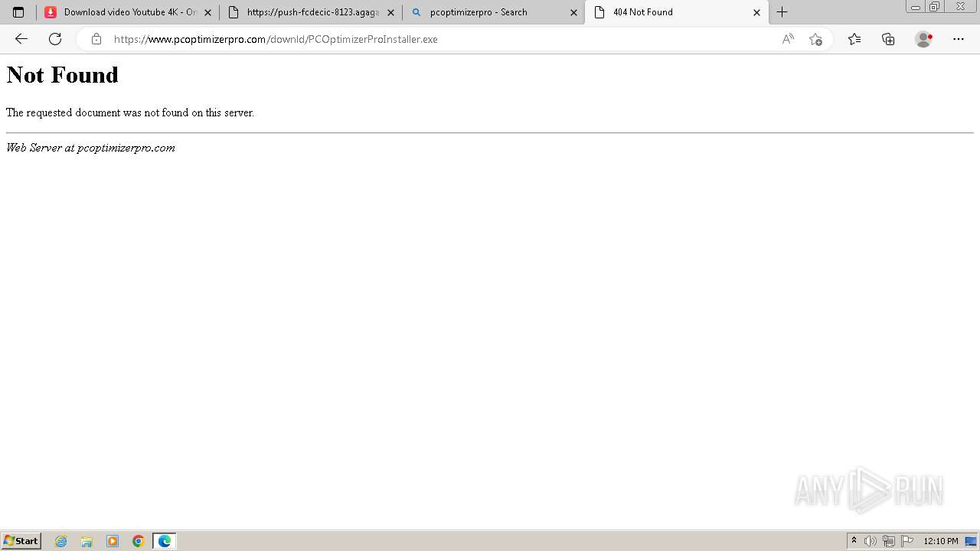Refresh the current page
Viewport: 980px width, 551px height.
(x=55, y=39)
